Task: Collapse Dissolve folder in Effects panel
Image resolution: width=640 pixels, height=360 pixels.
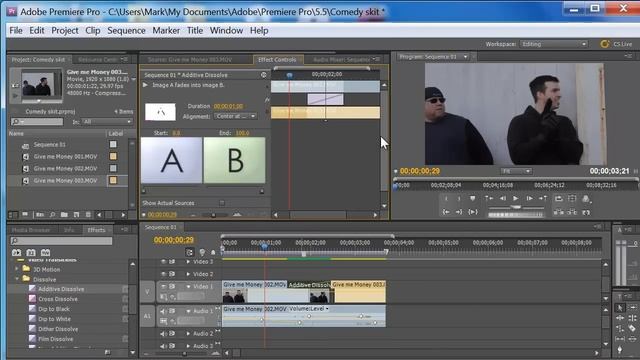Action: coord(17,279)
